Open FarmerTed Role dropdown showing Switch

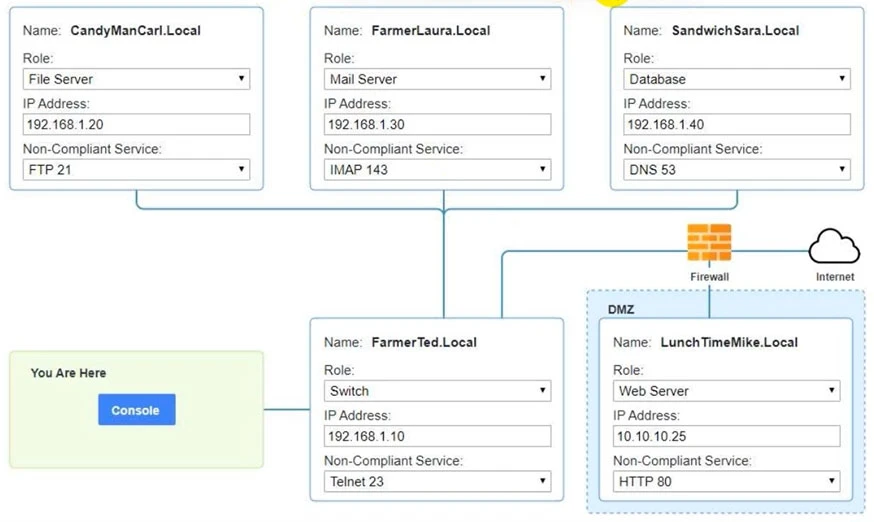(437, 391)
